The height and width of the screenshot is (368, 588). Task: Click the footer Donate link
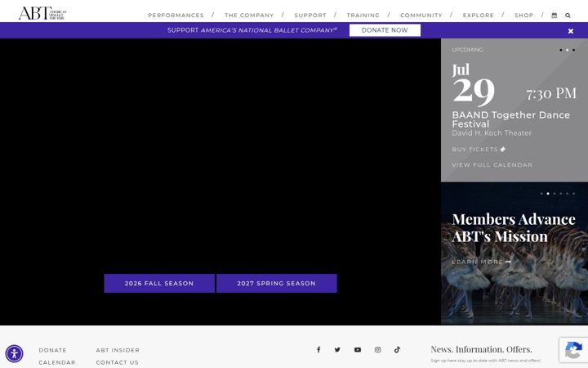click(x=52, y=350)
